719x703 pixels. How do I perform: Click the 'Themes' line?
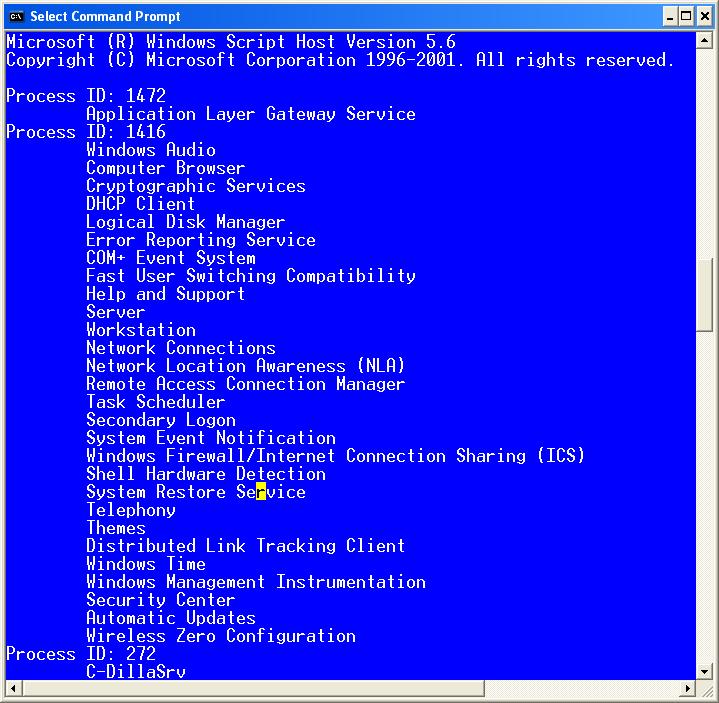(x=116, y=528)
